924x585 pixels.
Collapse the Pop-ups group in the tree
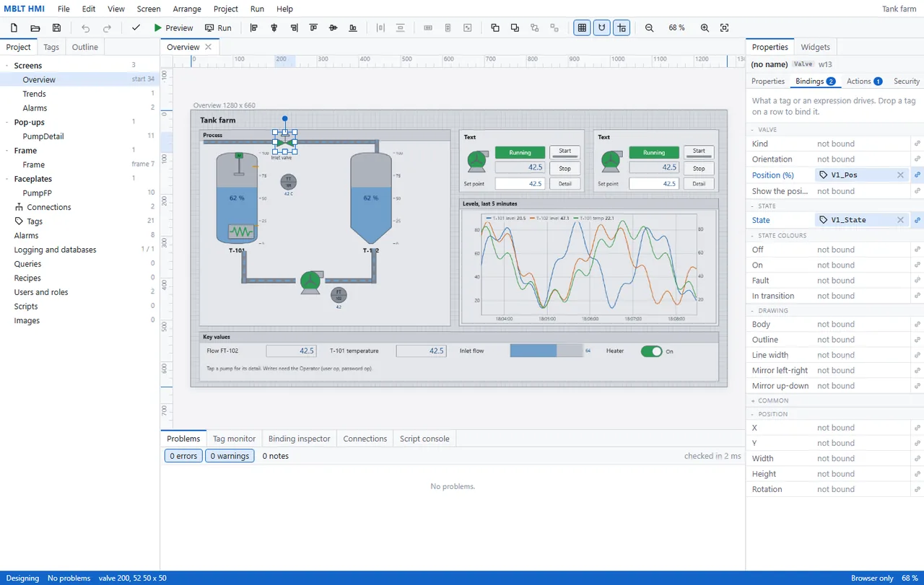[6, 123]
